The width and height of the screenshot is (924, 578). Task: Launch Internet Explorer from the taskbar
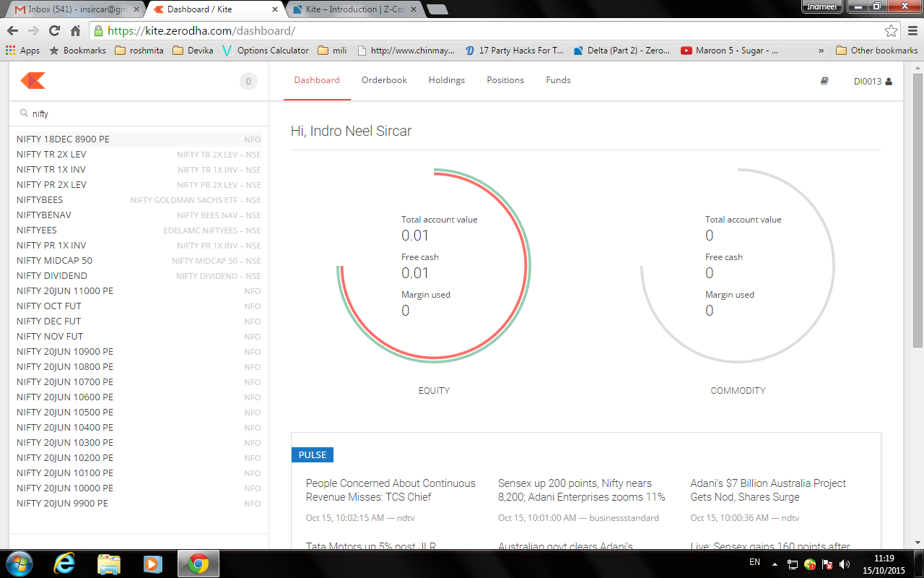[64, 564]
